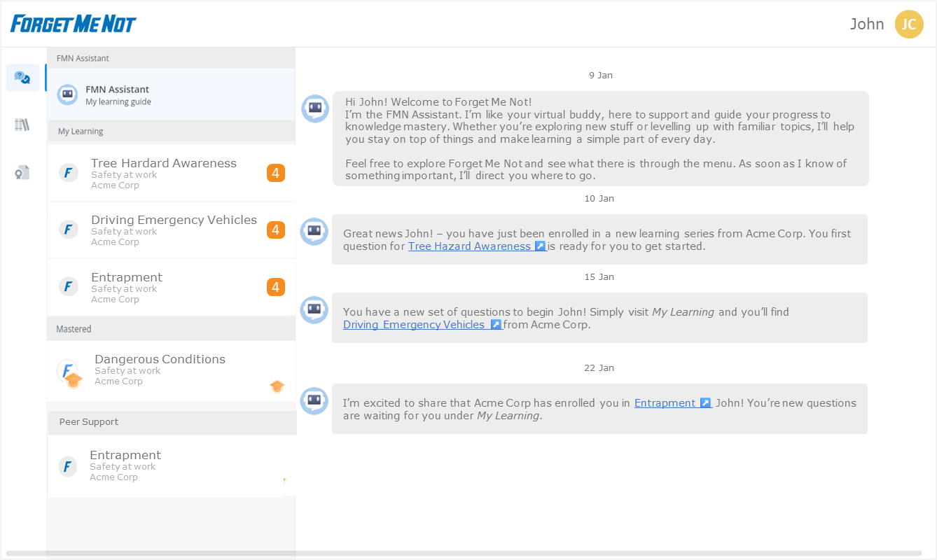
Task: Open the certificates sidebar icon
Action: (x=22, y=172)
